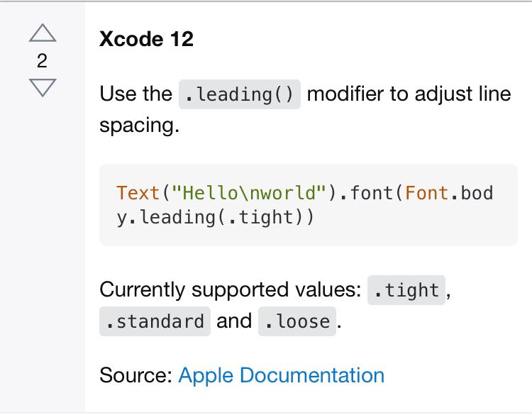532x415 pixels.
Task: Click the y.leading(.tight)) code line
Action: [215, 218]
